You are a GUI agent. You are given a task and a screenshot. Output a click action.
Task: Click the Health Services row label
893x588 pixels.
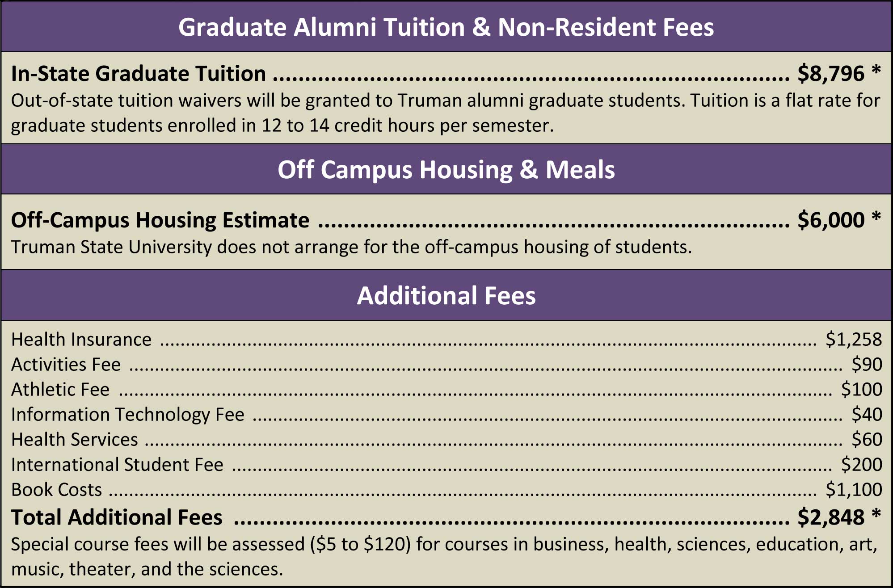pyautogui.click(x=75, y=440)
